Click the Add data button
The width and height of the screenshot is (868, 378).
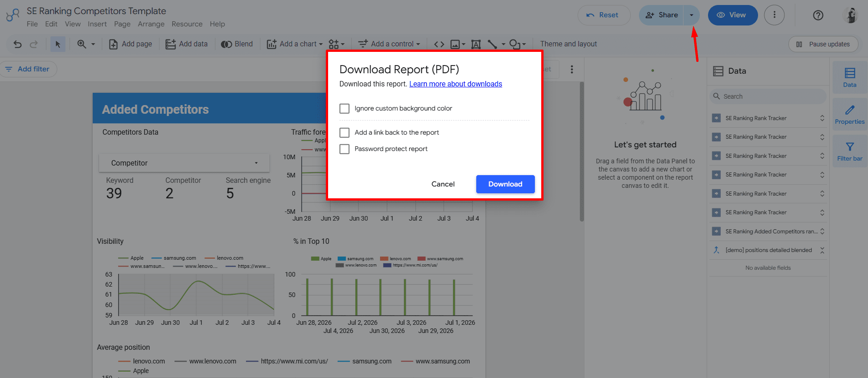tap(186, 44)
